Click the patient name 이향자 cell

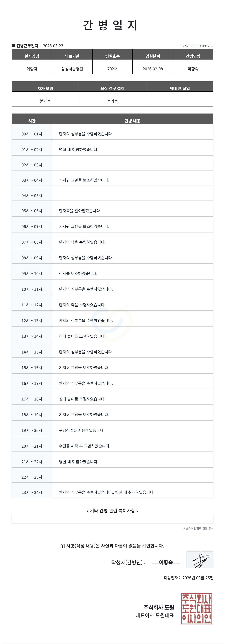pos(32,69)
